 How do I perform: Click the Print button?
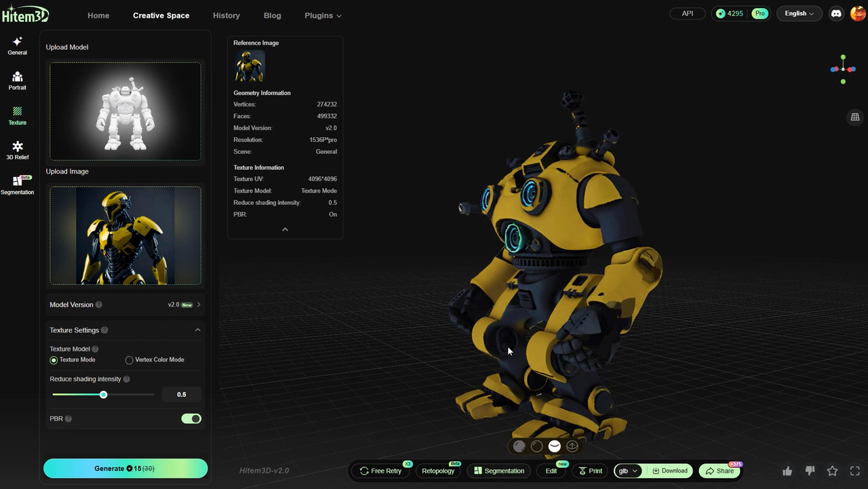[x=591, y=471]
